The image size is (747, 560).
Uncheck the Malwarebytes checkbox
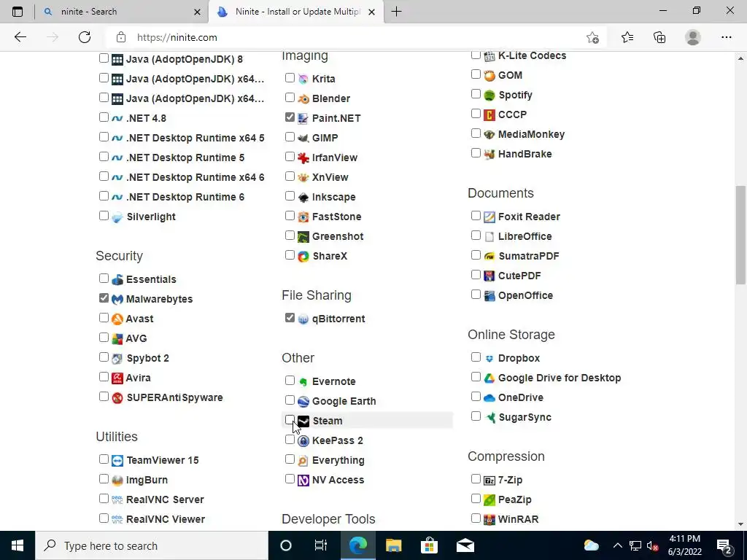tap(104, 298)
